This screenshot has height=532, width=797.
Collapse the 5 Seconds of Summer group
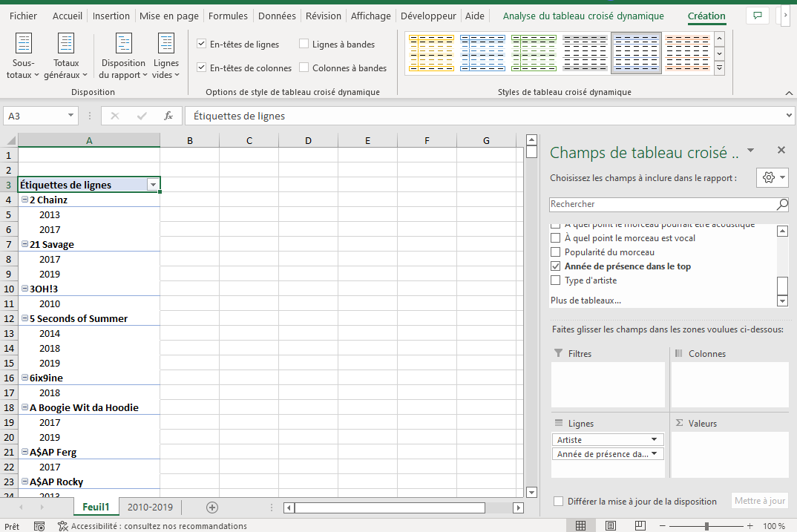click(x=24, y=318)
